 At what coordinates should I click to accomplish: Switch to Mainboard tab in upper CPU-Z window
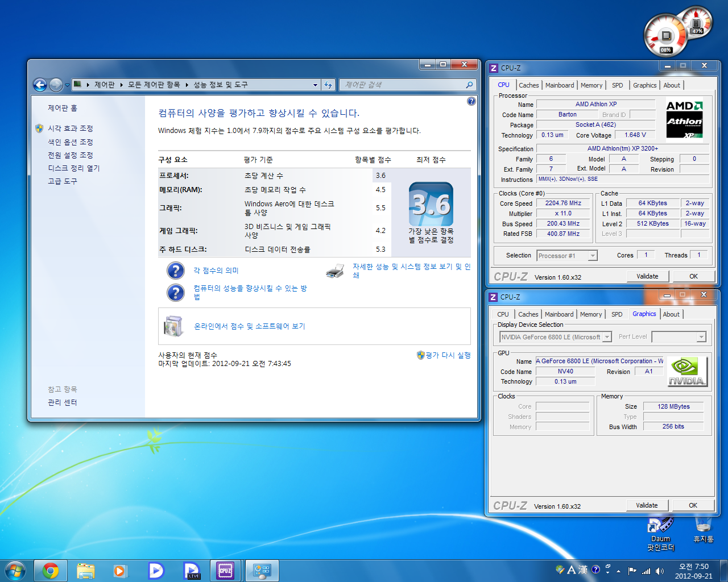click(560, 85)
